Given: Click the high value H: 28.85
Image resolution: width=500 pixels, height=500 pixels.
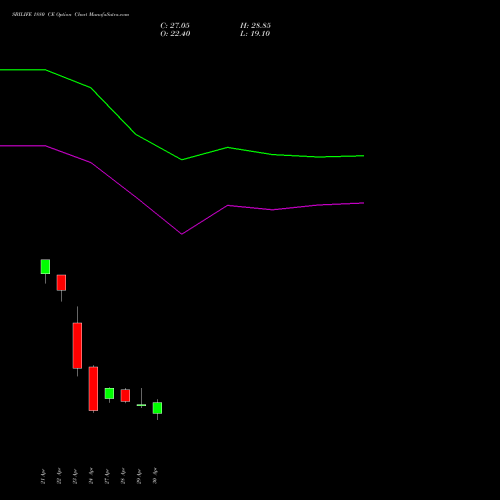Looking at the screenshot, I should [x=255, y=26].
